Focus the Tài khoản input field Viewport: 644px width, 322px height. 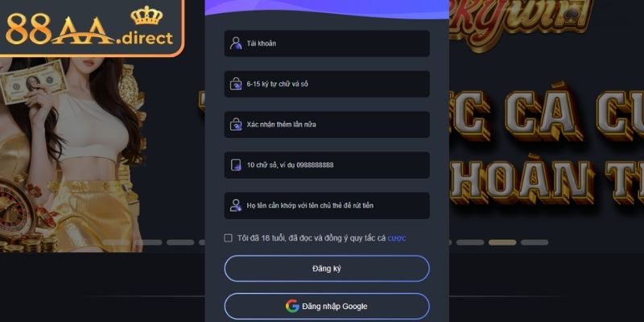(x=327, y=43)
